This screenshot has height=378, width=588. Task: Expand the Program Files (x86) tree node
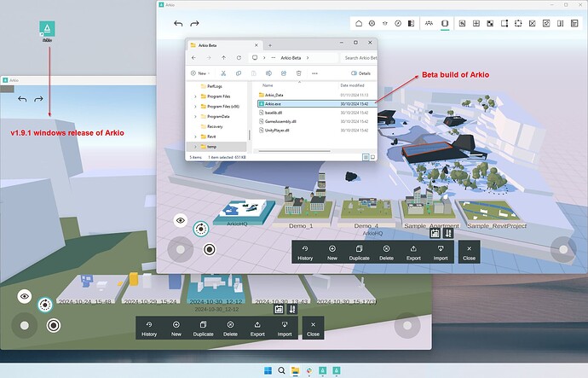click(195, 107)
